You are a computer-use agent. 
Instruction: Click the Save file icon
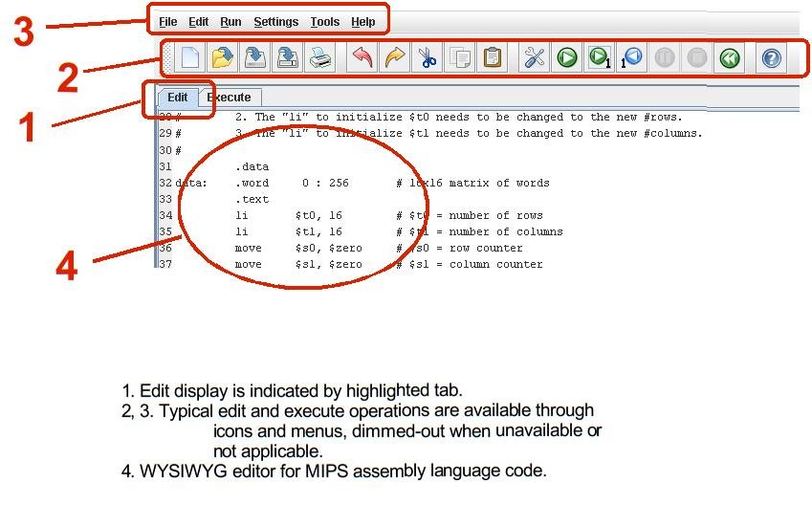[x=254, y=57]
